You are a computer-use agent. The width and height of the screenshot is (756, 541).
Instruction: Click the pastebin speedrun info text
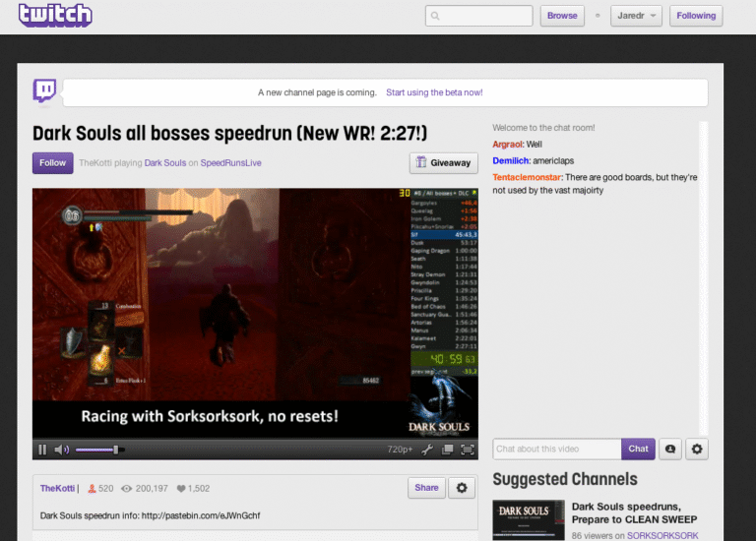150,515
